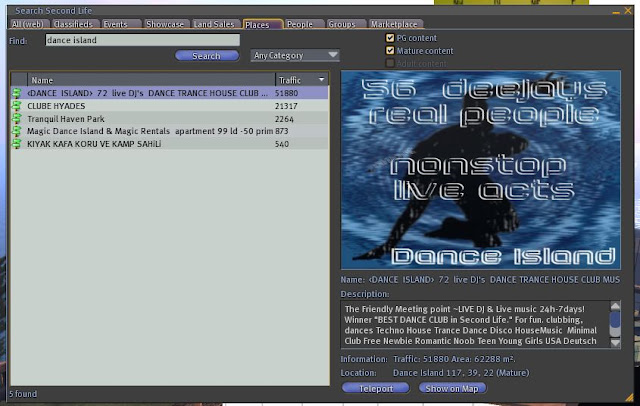Switch to the People tab
640x406 pixels.
point(302,24)
